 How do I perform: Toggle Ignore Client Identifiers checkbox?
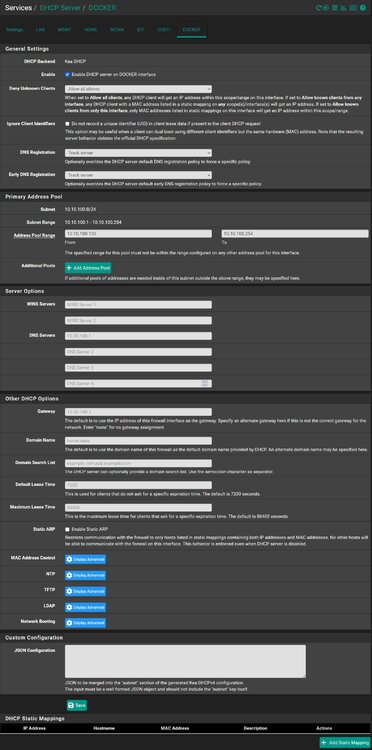[x=67, y=123]
